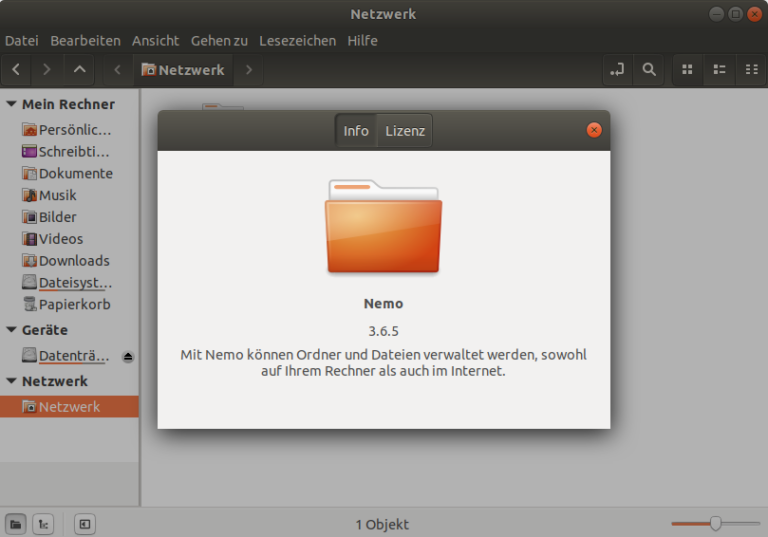Select the Netzwerk path bar button

coord(183,70)
